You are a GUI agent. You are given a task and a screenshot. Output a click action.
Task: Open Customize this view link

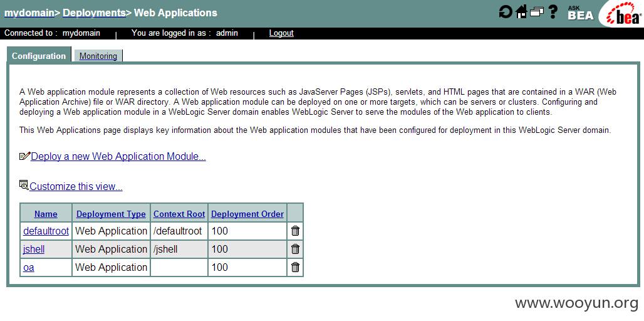pos(76,186)
